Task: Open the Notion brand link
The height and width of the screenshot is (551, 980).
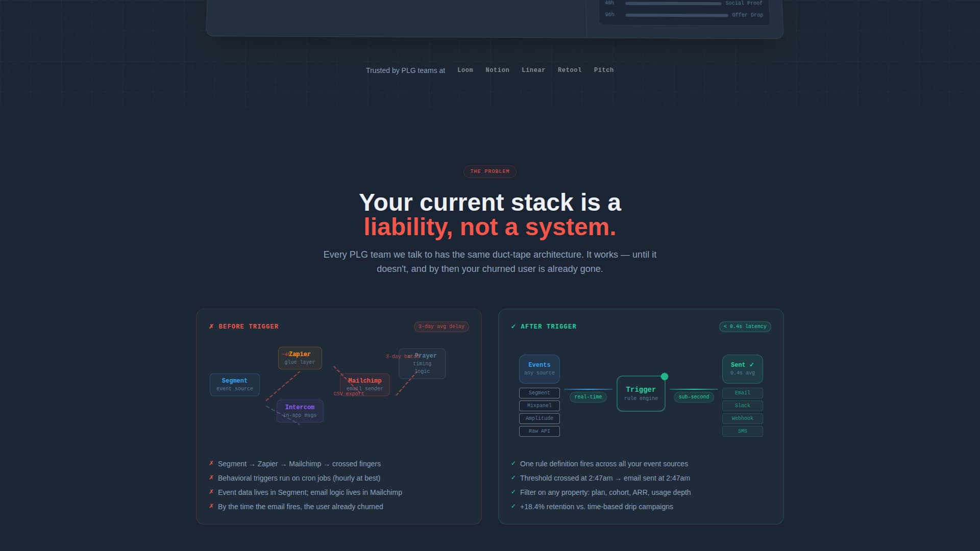Action: 497,70
